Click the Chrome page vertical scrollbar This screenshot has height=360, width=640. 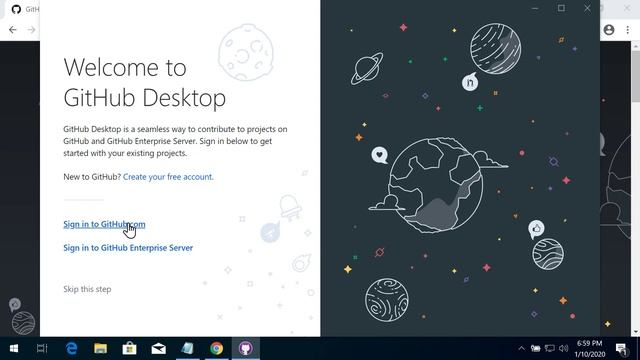click(x=636, y=76)
